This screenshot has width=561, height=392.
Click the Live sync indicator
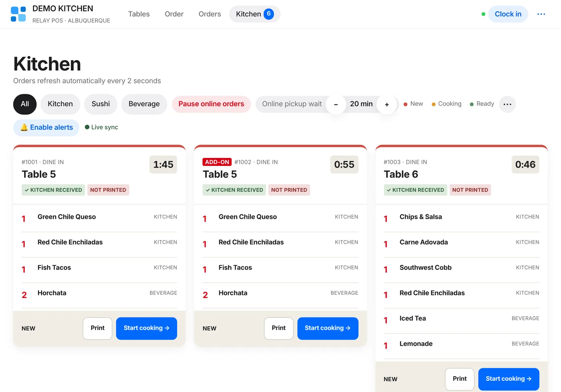(101, 127)
